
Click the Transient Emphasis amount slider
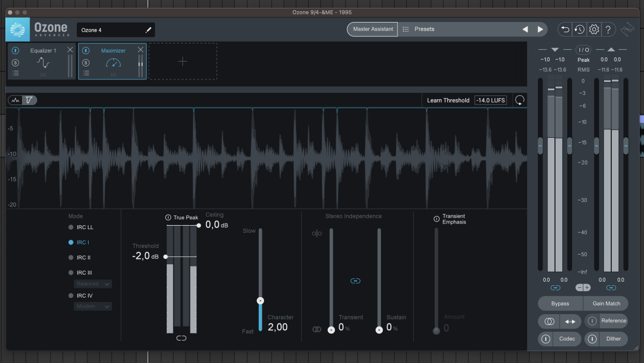coord(436,331)
